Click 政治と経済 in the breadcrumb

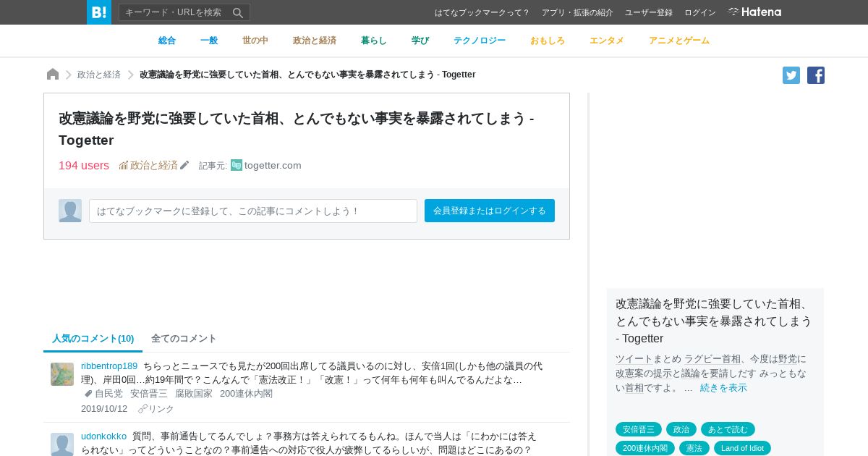99,75
